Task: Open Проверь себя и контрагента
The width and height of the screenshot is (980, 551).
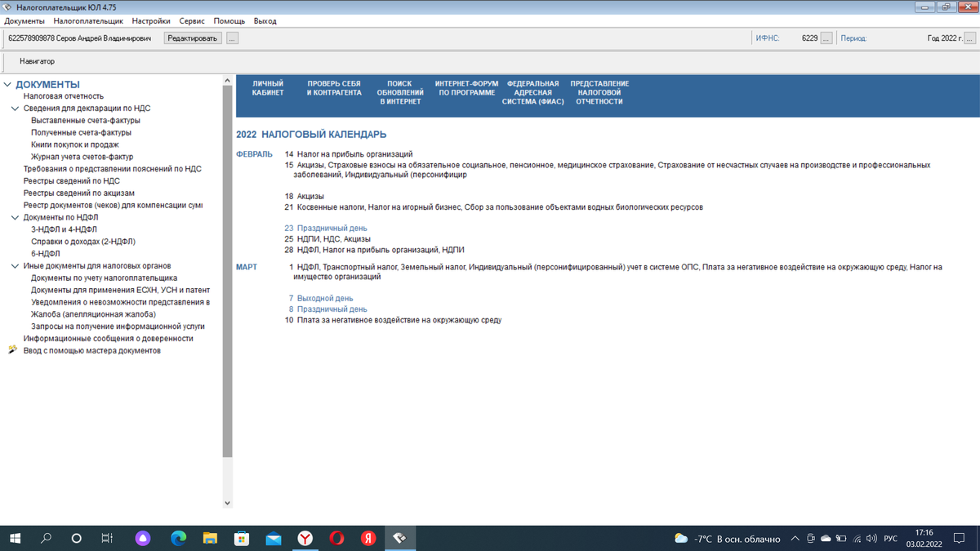Action: 334,88
